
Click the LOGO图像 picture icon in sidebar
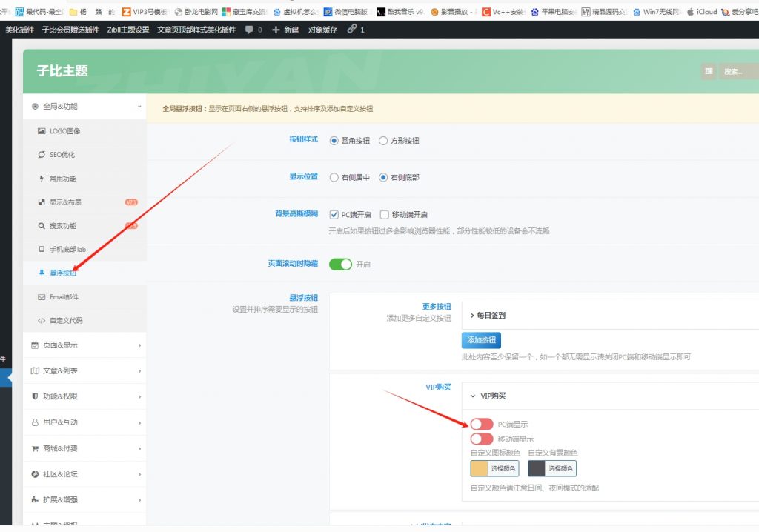pos(42,131)
